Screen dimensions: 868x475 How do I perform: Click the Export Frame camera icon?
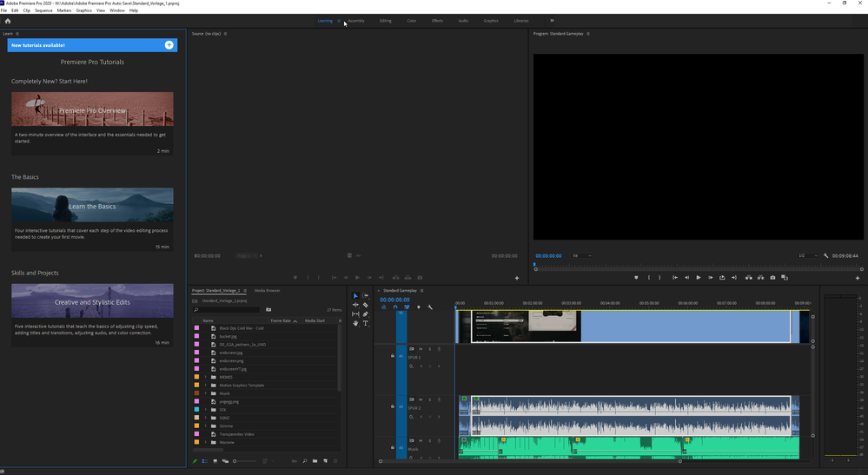(x=772, y=278)
